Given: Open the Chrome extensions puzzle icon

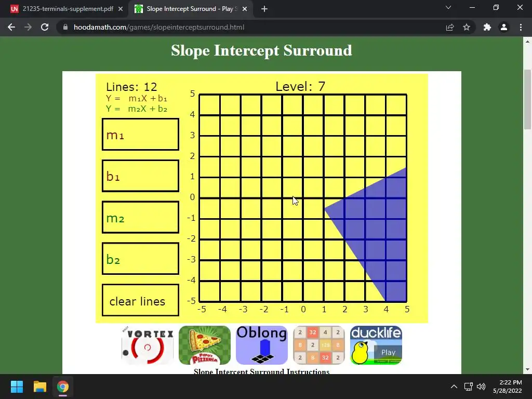Looking at the screenshot, I should pyautogui.click(x=487, y=27).
